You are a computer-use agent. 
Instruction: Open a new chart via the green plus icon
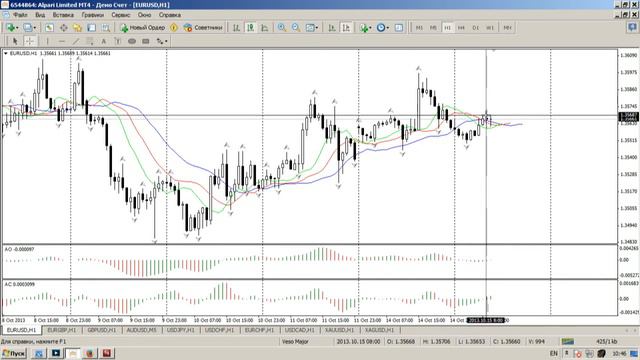tap(11, 28)
